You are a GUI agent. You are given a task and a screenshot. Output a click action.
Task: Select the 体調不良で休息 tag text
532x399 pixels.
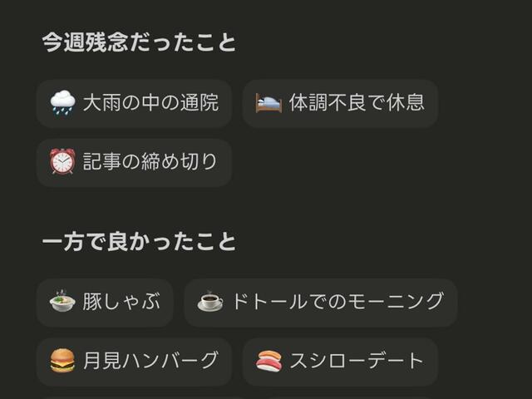pos(357,103)
